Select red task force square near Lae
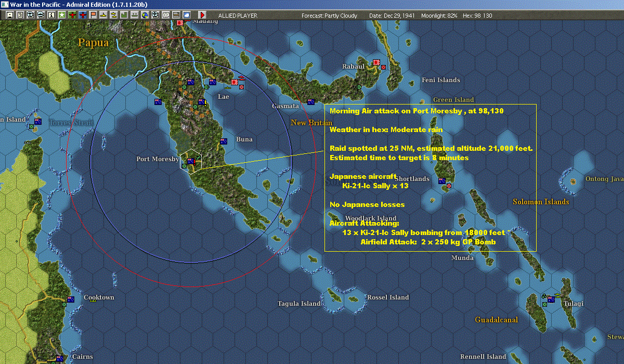Image resolution: width=624 pixels, height=364 pixels. pyautogui.click(x=242, y=87)
